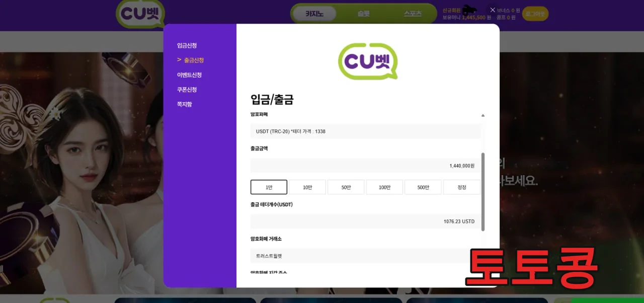The width and height of the screenshot is (644, 303).
Task: Click the modal's vertical scrollbar thumb
Action: click(x=483, y=192)
